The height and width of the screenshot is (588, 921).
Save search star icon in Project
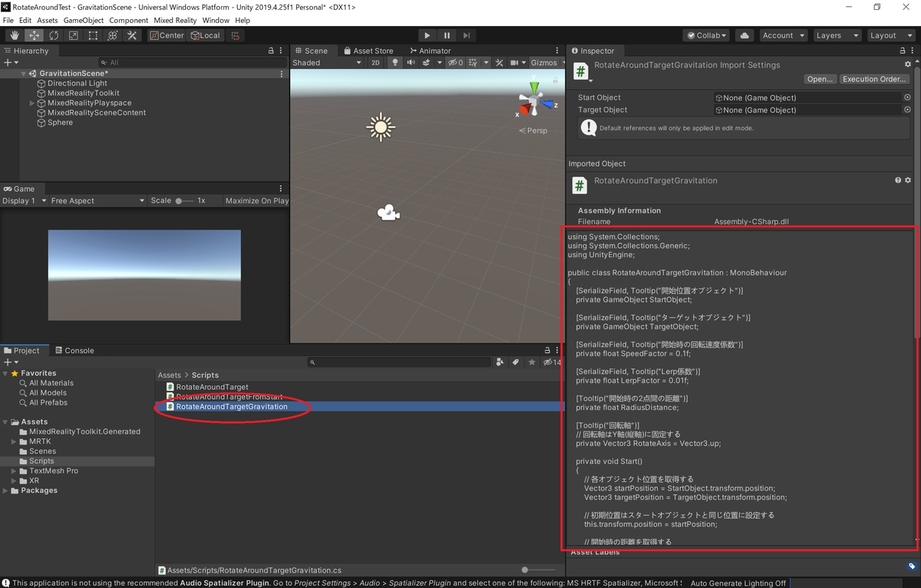(531, 362)
